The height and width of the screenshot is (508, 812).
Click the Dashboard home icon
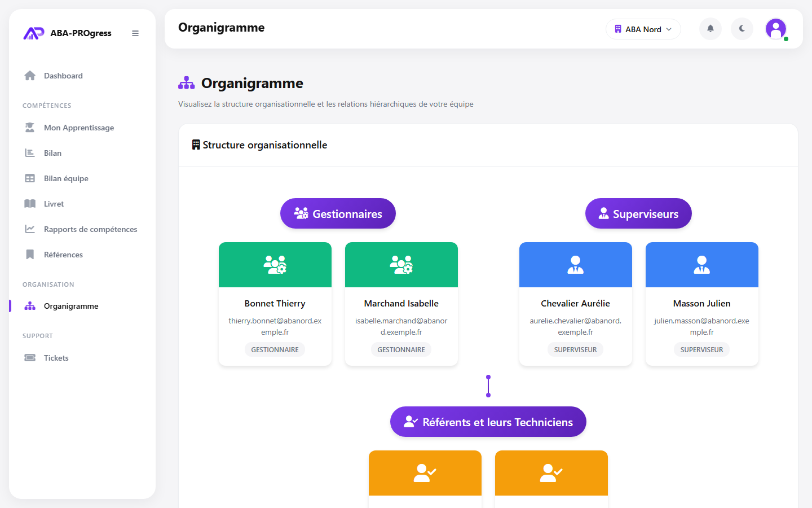point(30,76)
